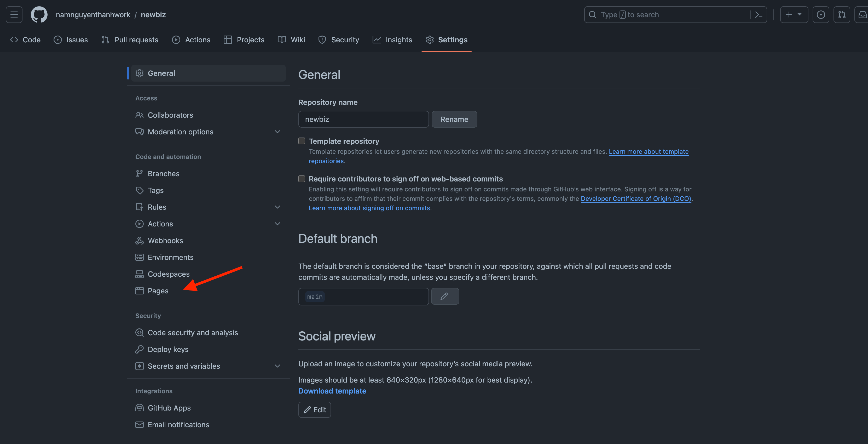Open Codespaces settings
The width and height of the screenshot is (868, 444).
click(x=209, y=274)
